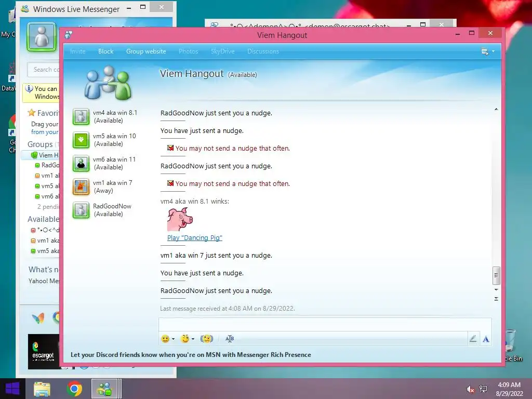Click the Invite toolbar item
Image resolution: width=532 pixels, height=399 pixels.
click(x=78, y=51)
